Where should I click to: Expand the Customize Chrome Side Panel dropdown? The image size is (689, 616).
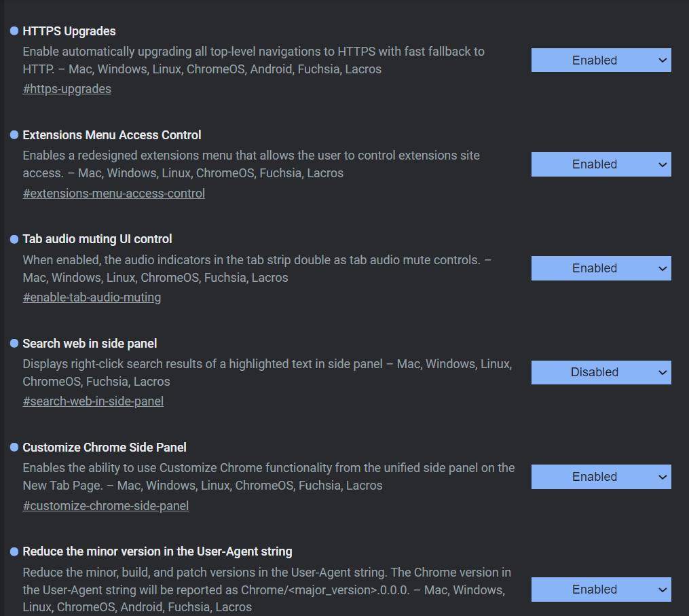601,477
